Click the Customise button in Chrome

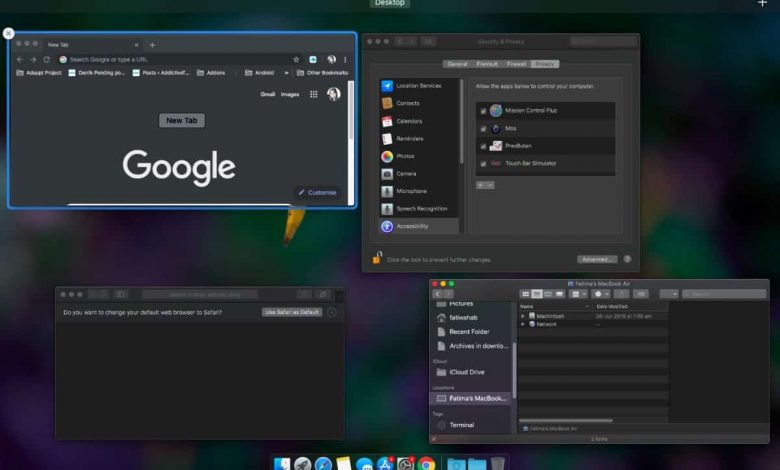tap(317, 192)
